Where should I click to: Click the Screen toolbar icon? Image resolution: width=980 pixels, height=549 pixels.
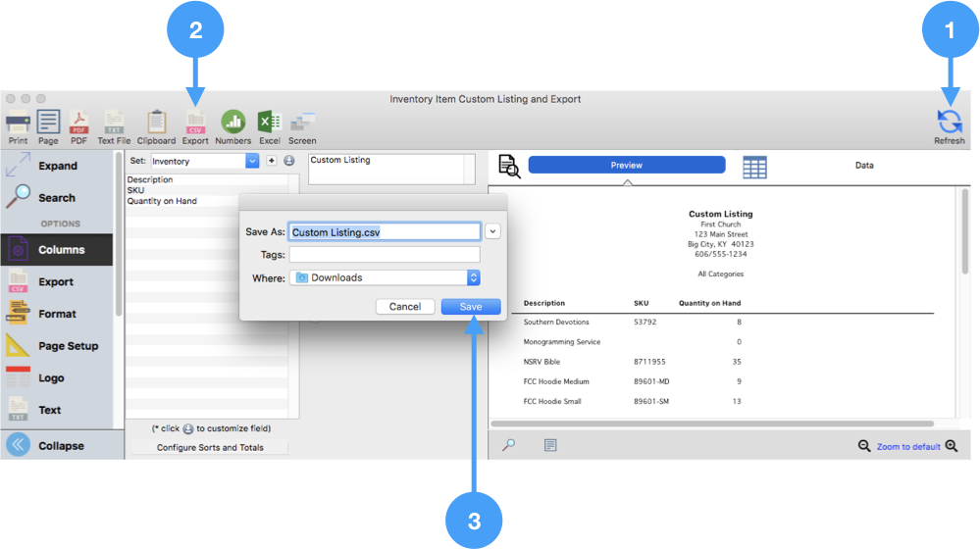(302, 123)
